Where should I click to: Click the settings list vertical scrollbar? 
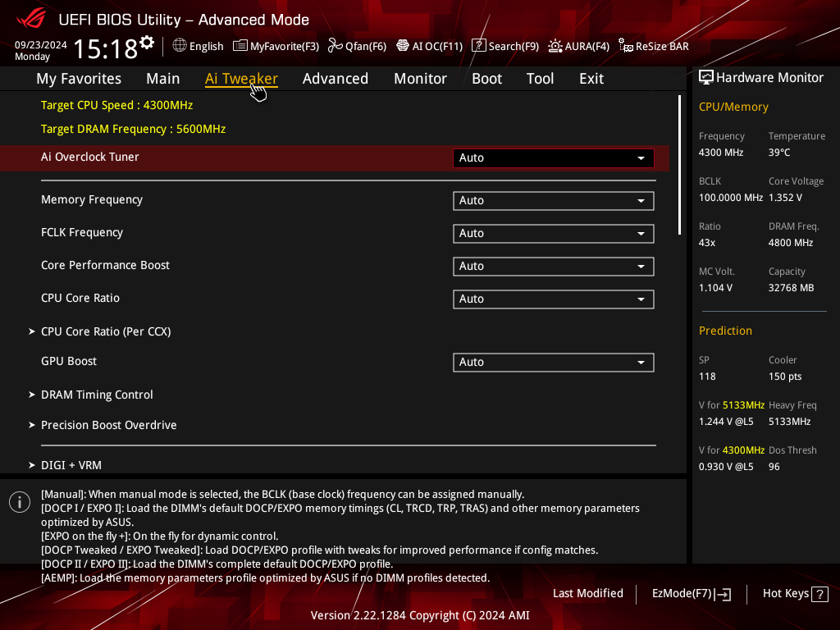click(x=679, y=165)
